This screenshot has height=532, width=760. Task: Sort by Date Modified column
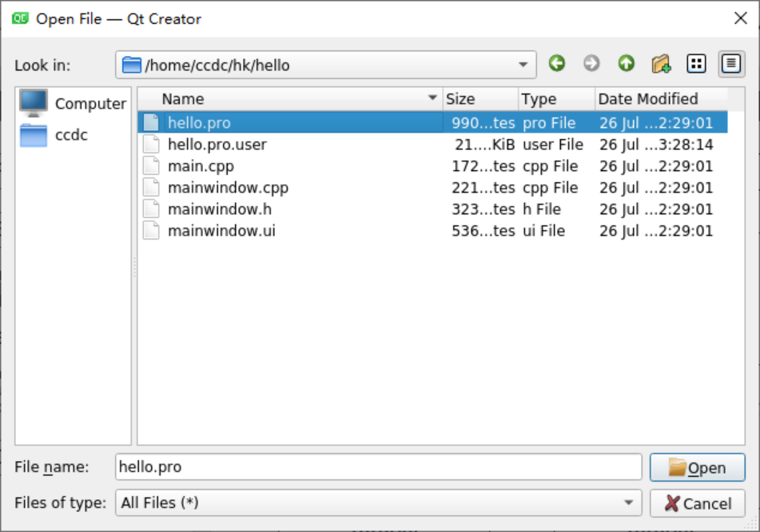pyautogui.click(x=648, y=99)
